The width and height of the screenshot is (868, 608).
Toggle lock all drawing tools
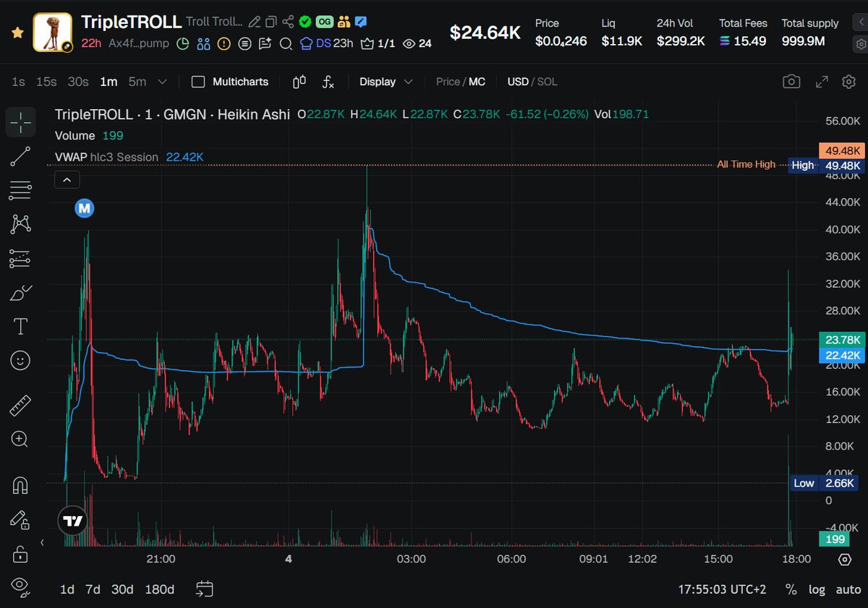20,555
